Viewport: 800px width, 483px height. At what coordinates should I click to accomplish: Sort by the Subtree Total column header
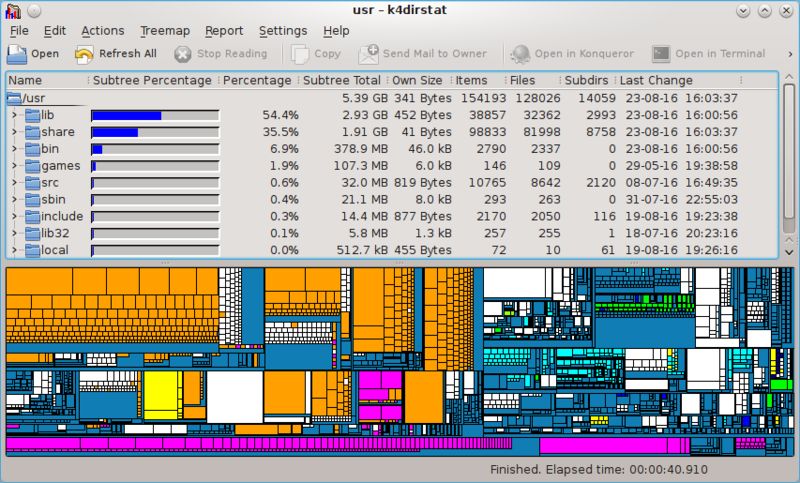[342, 81]
